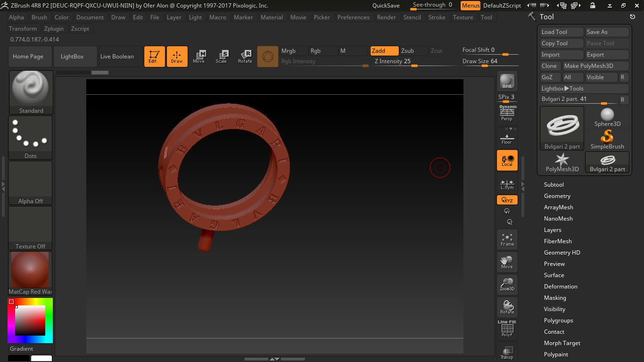Toggle the Floor grid icon

click(x=507, y=137)
